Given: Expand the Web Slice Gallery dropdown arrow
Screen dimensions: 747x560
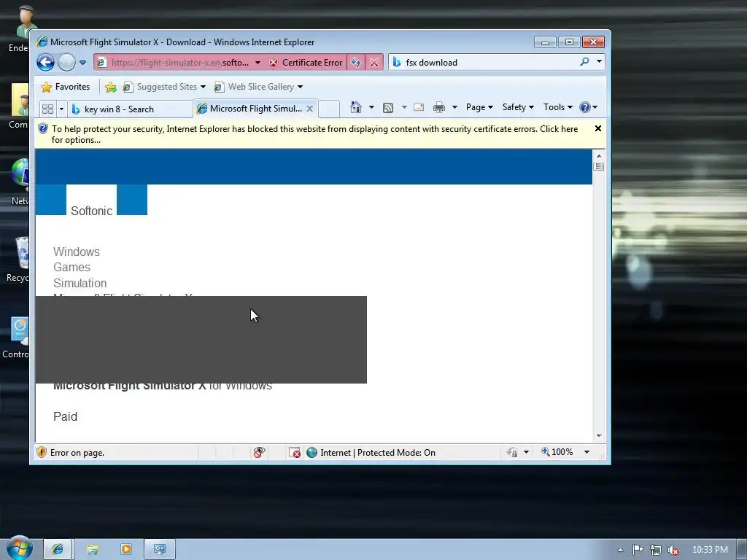Looking at the screenshot, I should pyautogui.click(x=300, y=87).
